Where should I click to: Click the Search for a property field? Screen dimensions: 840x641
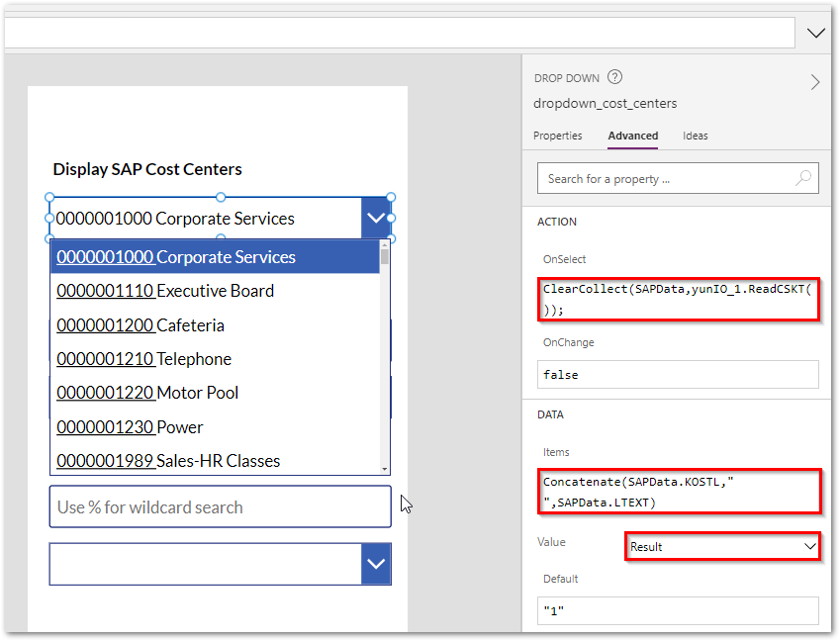tap(678, 178)
